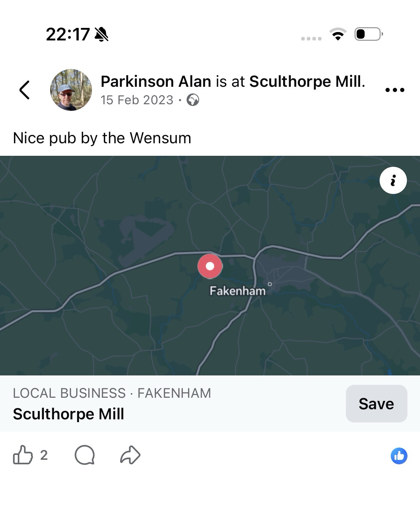Tap the Wi-Fi icon in the status bar
Image resolution: width=420 pixels, height=518 pixels.
click(x=337, y=34)
